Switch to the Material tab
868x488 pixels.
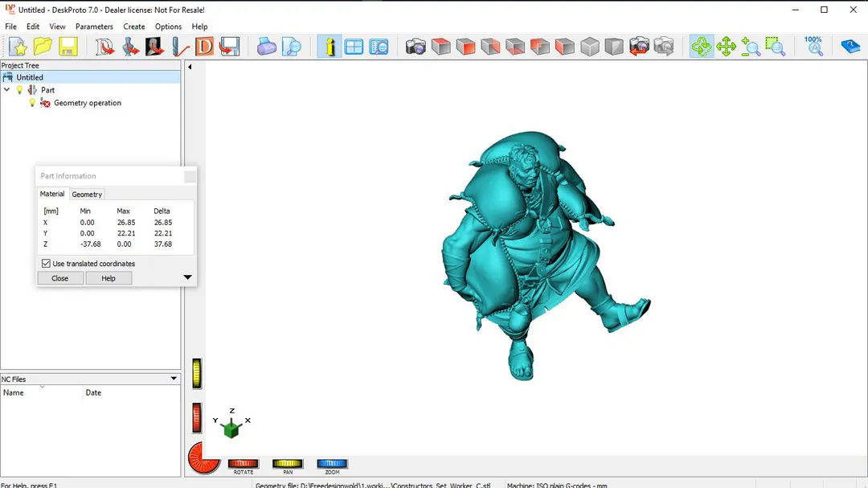coord(52,194)
